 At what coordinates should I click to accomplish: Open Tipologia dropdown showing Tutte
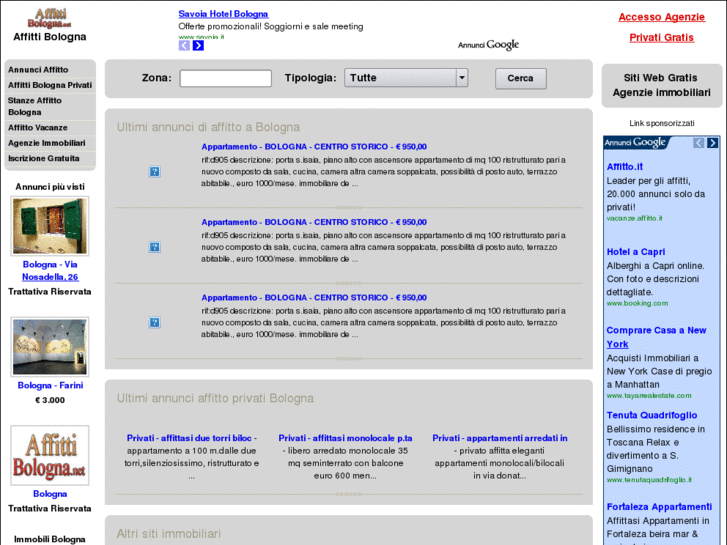(x=406, y=78)
